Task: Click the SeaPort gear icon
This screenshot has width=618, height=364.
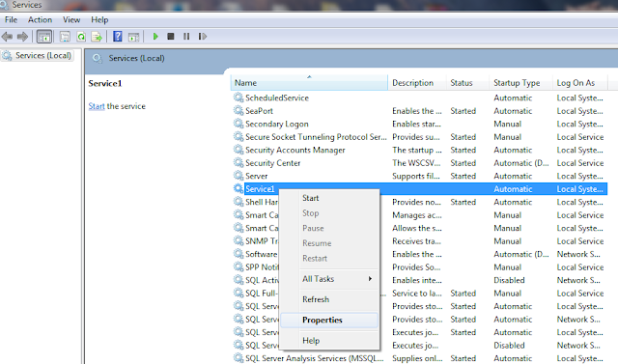Action: tap(239, 110)
